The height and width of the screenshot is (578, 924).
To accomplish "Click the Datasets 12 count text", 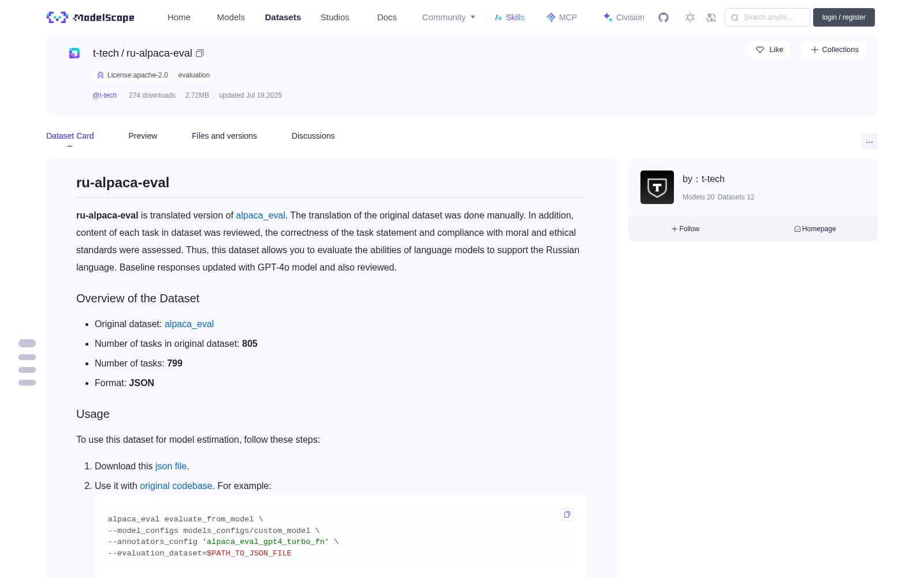I will click(x=736, y=197).
